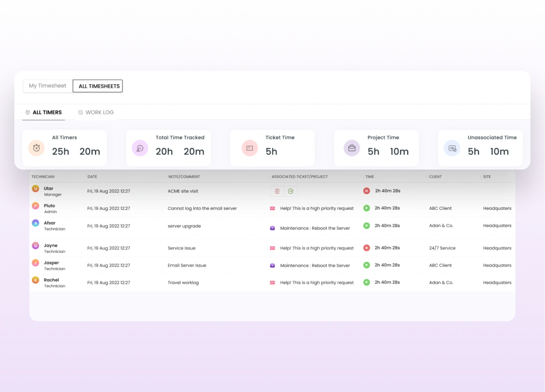
Task: Click the Project Time briefcase icon
Action: click(x=352, y=148)
